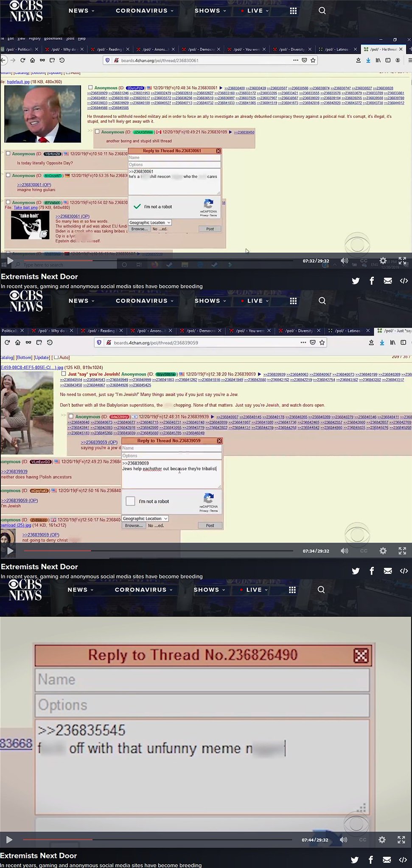Expand LIVE menu above the 07:34 video
Viewport: 412px width, 868px height.
coord(255,300)
